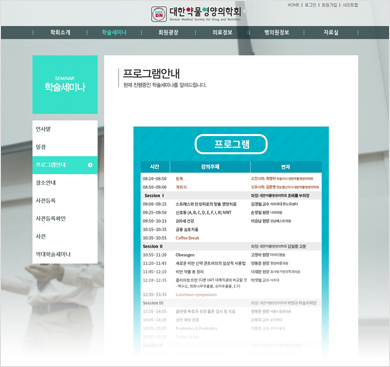Image resolution: width=390 pixels, height=367 pixels.
Task: Click the 프로그램 banner heading
Action: 231,144
